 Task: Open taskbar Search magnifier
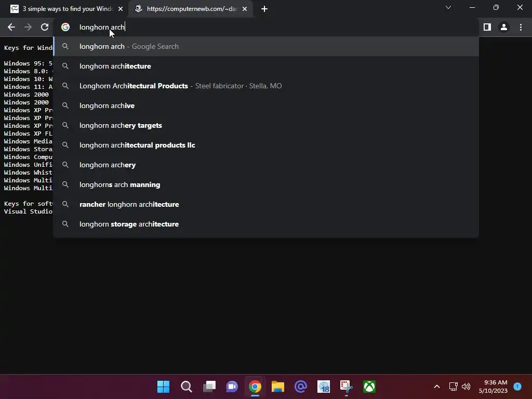tap(187, 387)
